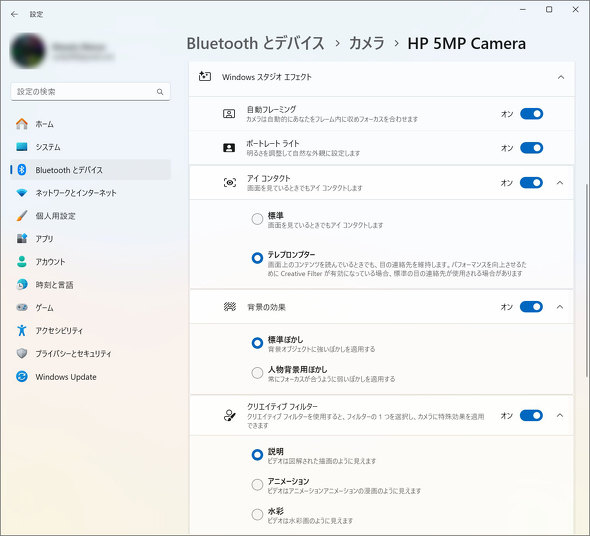Click the クリエイティブ フィルター brush icon

click(230, 416)
